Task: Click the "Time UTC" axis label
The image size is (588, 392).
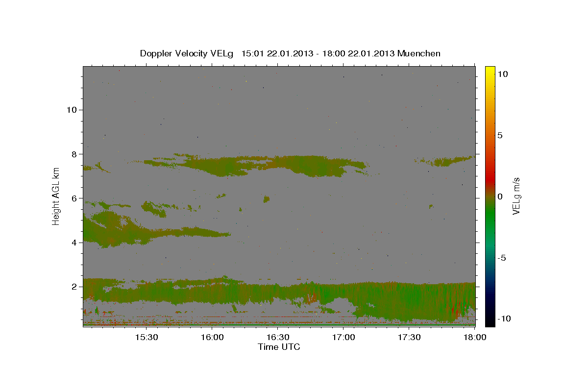Action: click(x=279, y=347)
